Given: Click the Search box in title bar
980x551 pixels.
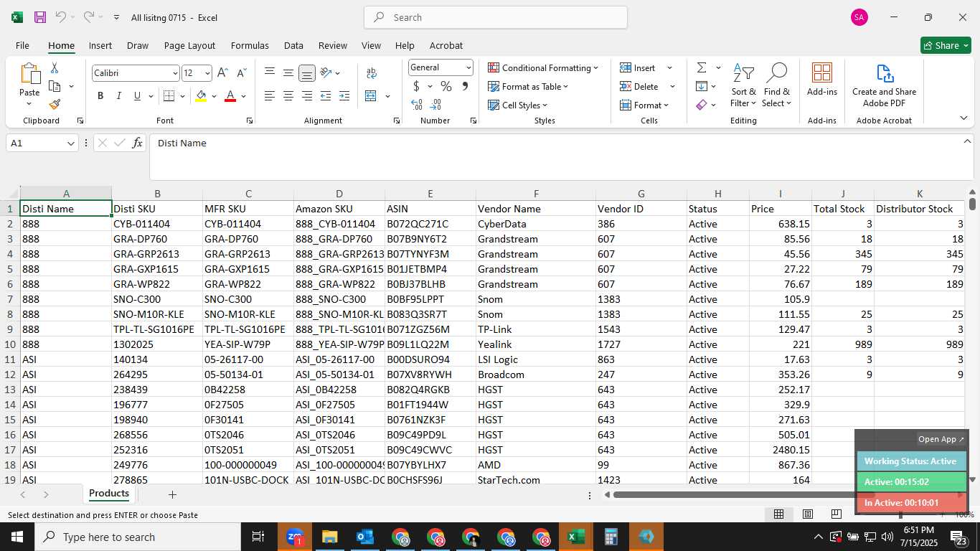Looking at the screenshot, I should coord(496,17).
